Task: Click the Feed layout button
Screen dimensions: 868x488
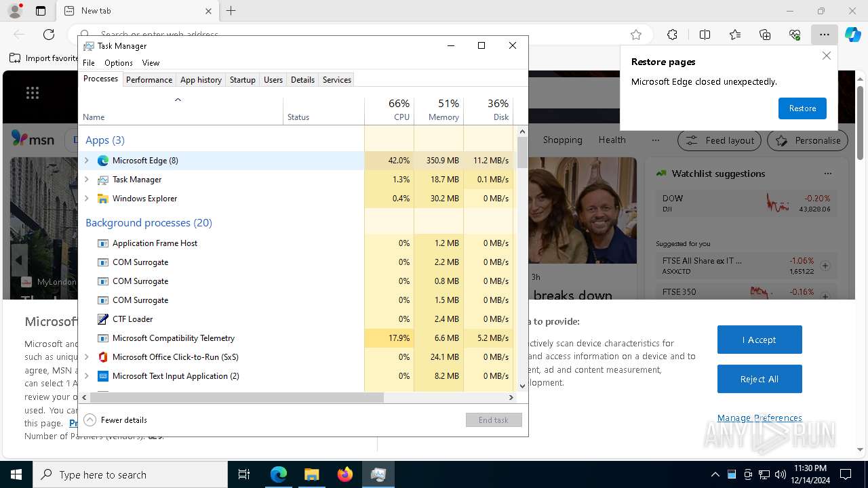Action: point(719,140)
